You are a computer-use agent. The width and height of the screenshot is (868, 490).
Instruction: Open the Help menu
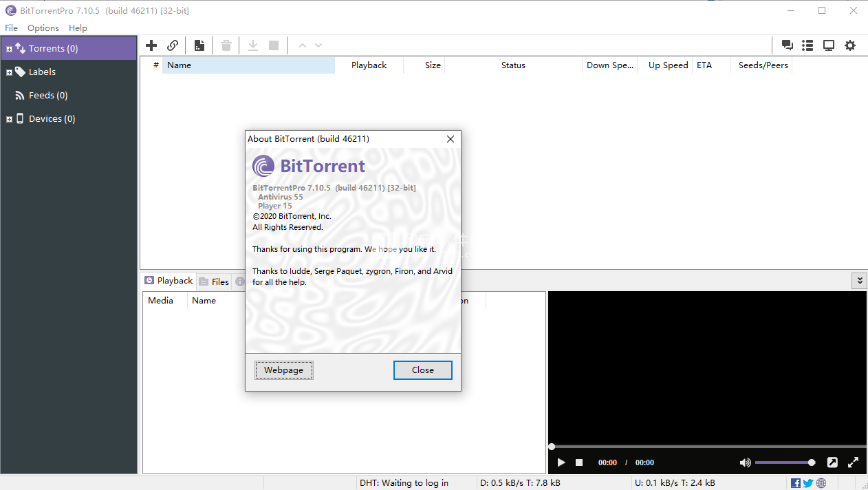(78, 28)
